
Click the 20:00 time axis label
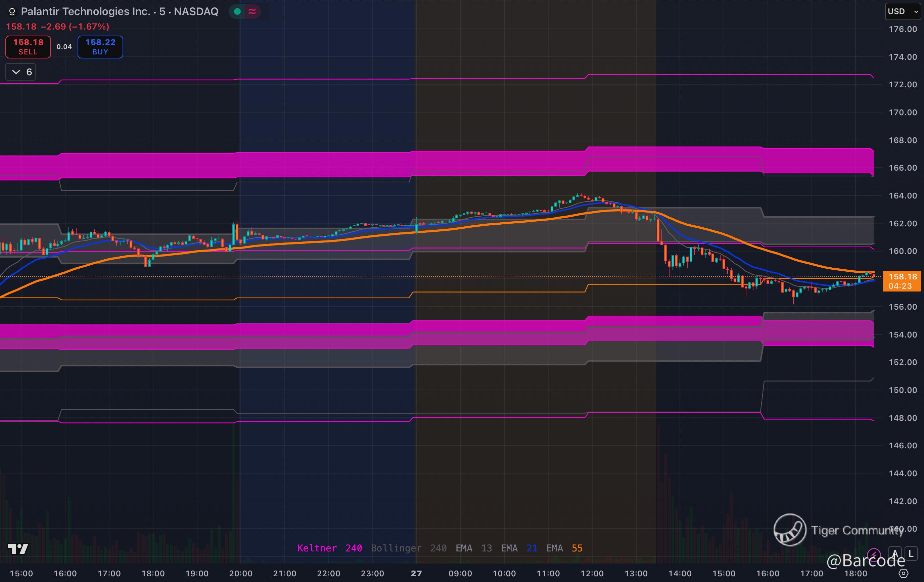point(241,574)
